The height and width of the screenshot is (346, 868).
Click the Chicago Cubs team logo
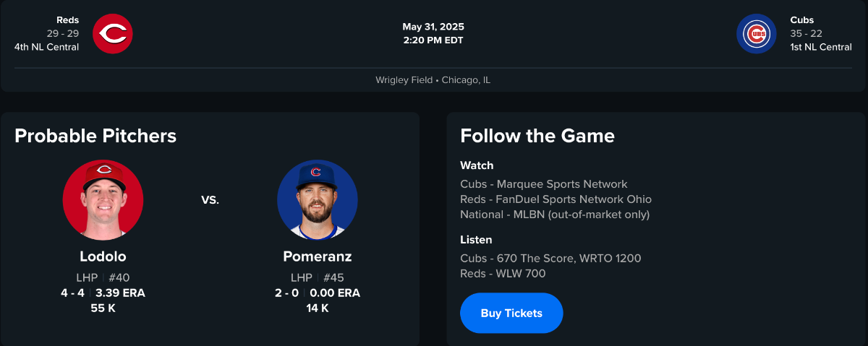[x=756, y=34]
